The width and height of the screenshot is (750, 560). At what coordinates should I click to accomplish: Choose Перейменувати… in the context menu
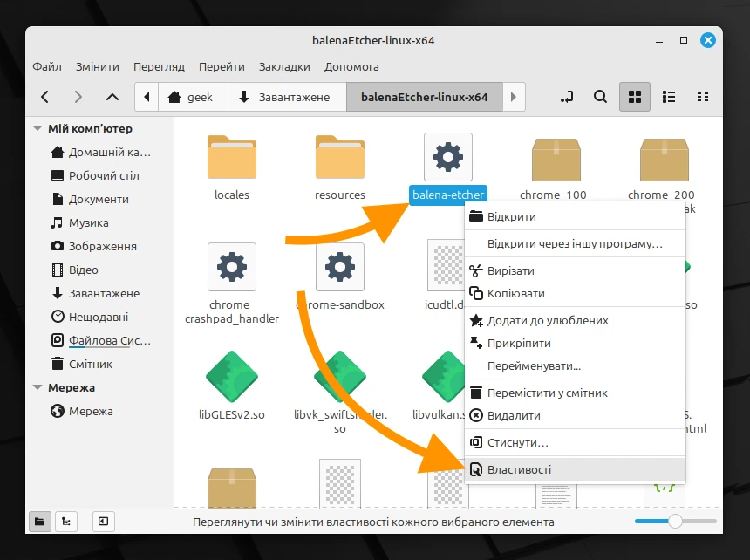pos(575,366)
